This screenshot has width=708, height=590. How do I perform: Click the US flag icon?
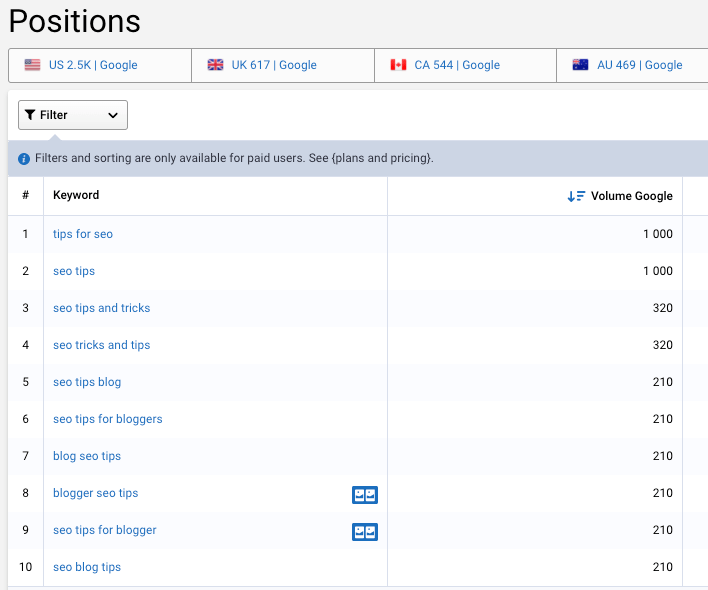click(x=33, y=65)
